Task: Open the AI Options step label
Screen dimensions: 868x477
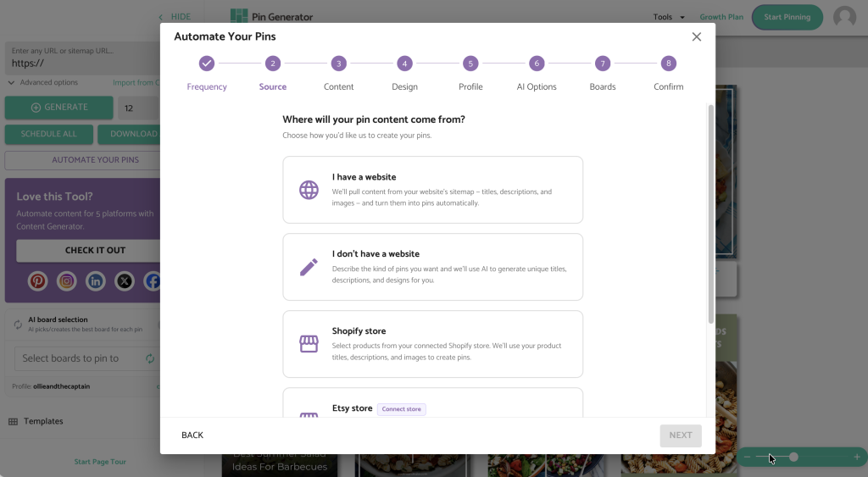Action: (x=537, y=87)
